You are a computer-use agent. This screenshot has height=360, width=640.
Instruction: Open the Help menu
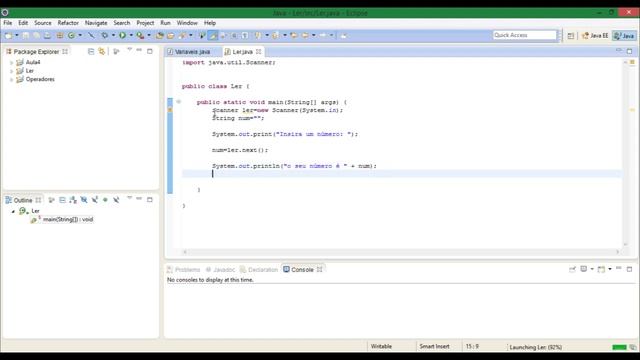(x=210, y=23)
